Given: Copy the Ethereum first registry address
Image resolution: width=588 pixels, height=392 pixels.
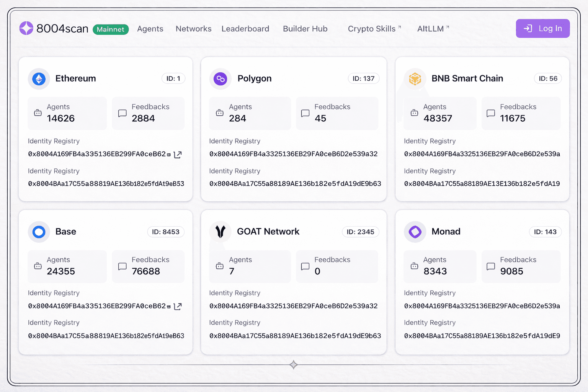Looking at the screenshot, I should [x=169, y=155].
